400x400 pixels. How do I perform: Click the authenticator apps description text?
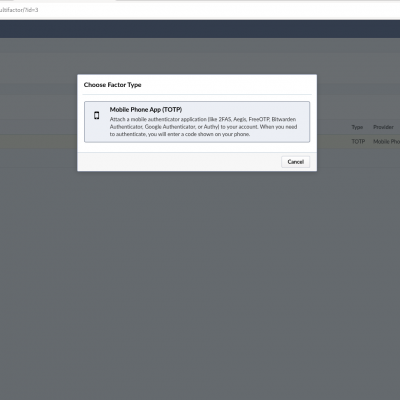click(203, 127)
